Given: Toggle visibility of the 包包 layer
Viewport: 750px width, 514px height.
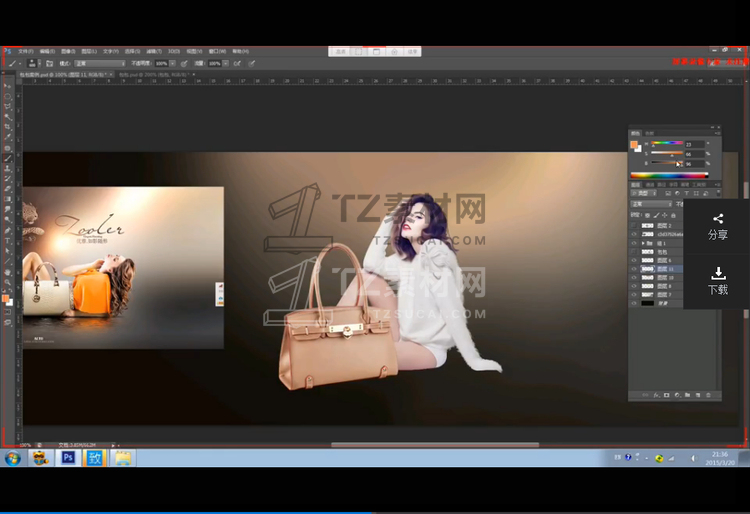Looking at the screenshot, I should pyautogui.click(x=634, y=251).
